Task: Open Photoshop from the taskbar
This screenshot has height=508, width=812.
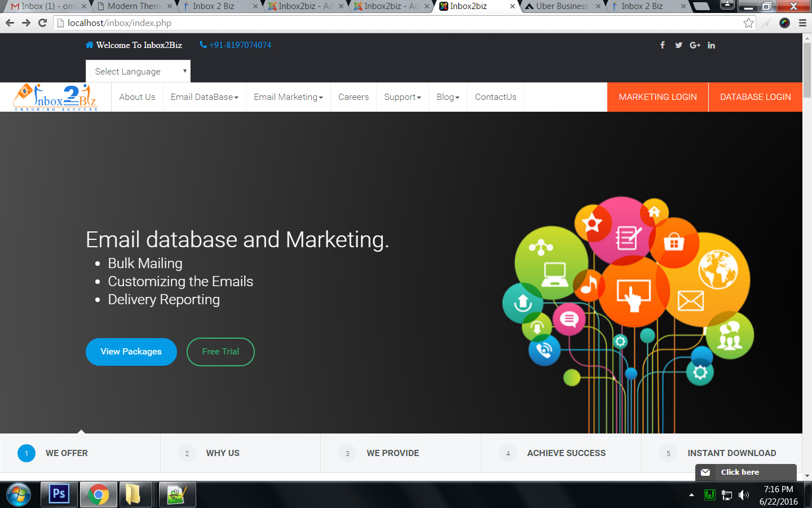Action: [59, 494]
